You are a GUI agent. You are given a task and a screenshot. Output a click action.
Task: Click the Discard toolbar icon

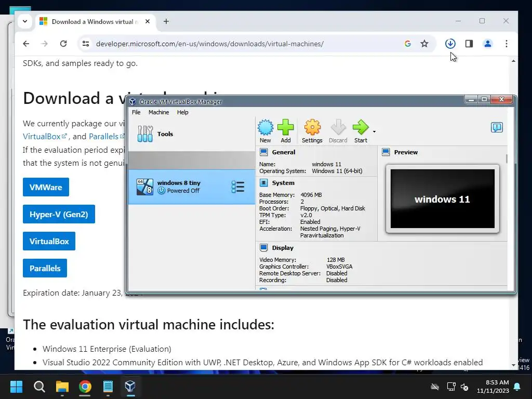click(338, 131)
